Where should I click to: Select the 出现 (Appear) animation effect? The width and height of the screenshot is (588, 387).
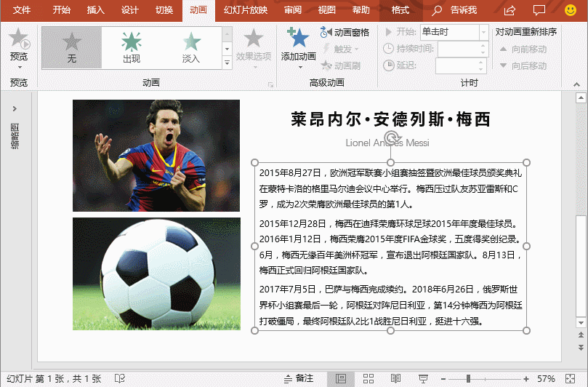pos(132,47)
